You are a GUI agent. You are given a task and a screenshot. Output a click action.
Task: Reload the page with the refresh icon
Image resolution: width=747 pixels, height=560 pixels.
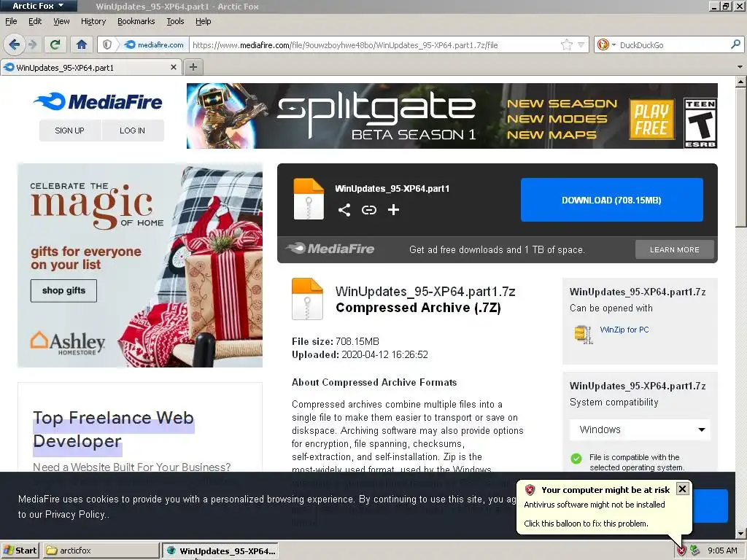pos(55,44)
